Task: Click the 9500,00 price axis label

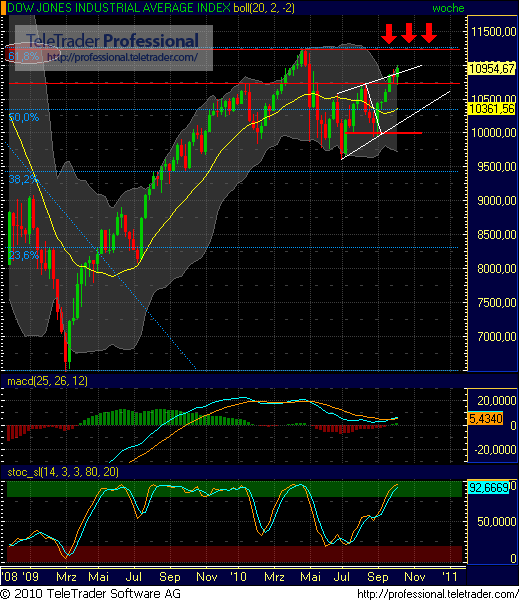Action: pyautogui.click(x=496, y=167)
